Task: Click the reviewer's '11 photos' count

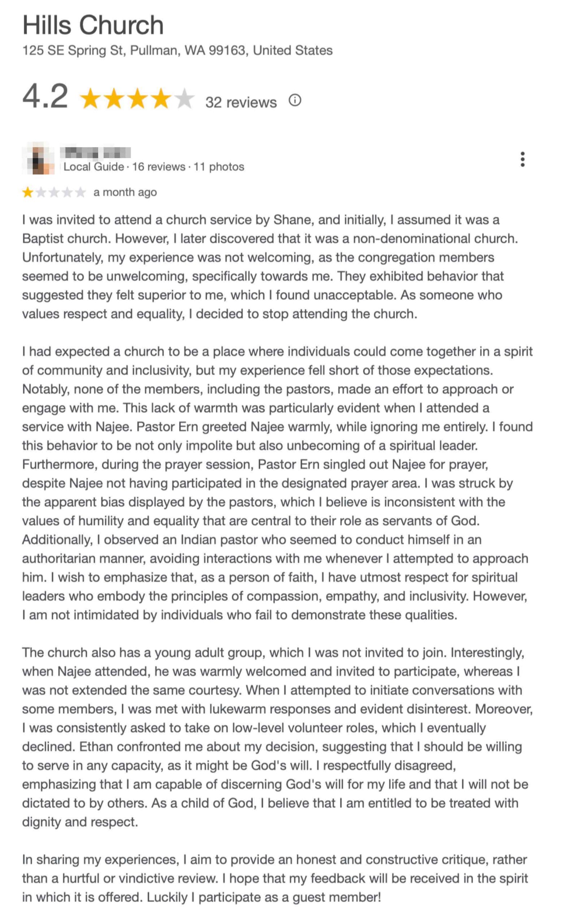Action: click(219, 167)
